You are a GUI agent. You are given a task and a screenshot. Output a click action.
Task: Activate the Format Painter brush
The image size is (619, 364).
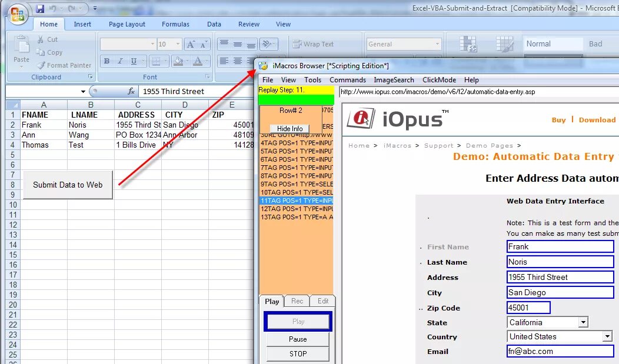41,65
